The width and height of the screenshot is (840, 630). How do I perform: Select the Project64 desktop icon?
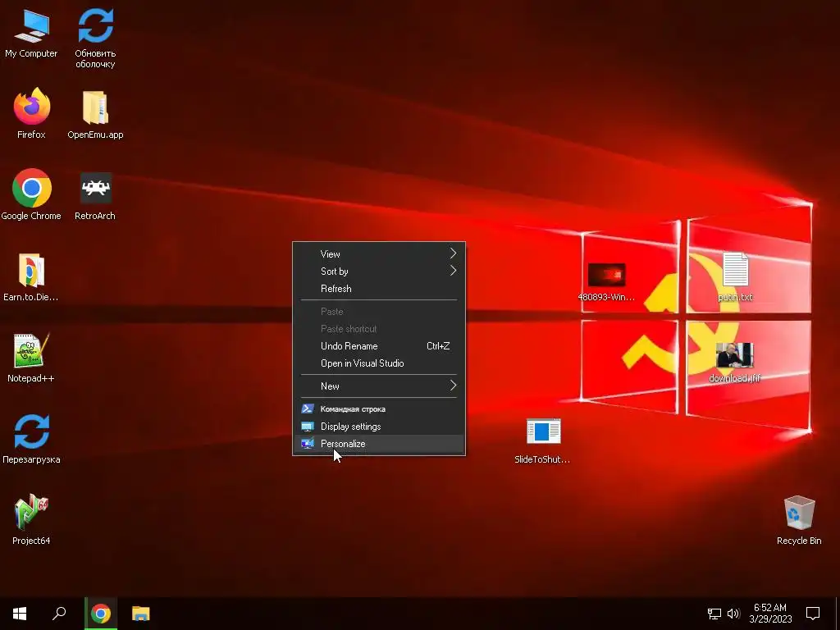pyautogui.click(x=31, y=519)
